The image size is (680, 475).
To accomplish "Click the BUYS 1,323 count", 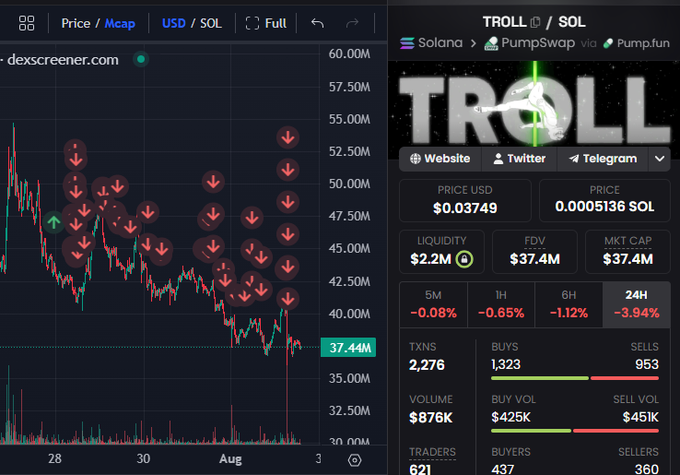I will coord(506,364).
